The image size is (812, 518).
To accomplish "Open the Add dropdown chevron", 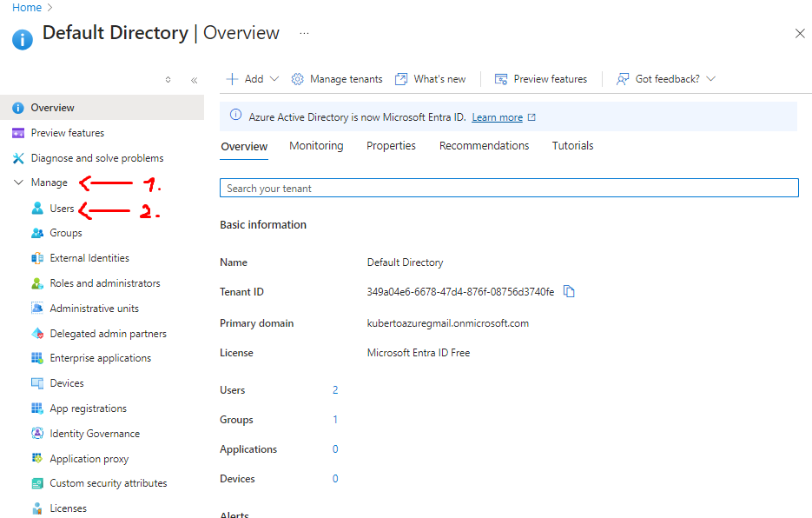I will click(274, 79).
